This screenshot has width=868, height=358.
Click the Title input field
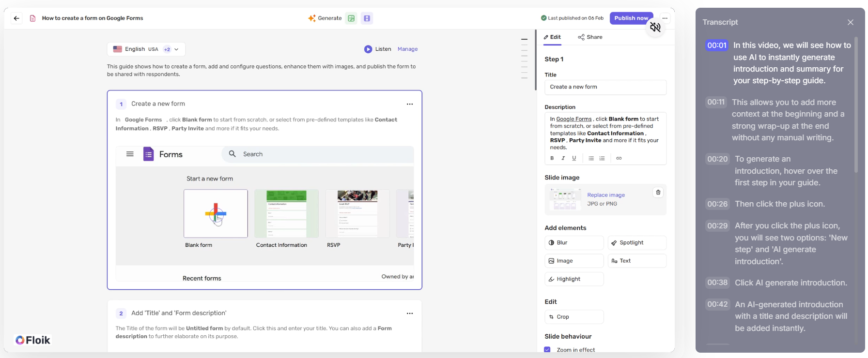(x=605, y=87)
